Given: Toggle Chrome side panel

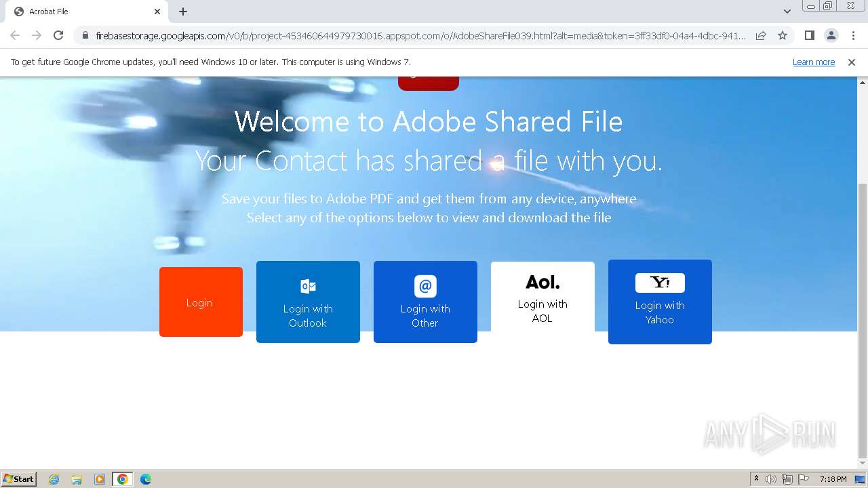Looking at the screenshot, I should pyautogui.click(x=809, y=35).
